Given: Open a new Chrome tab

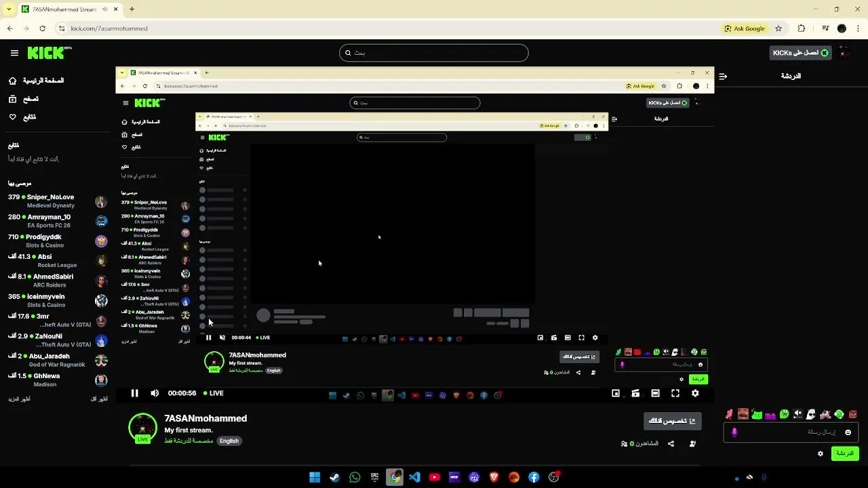Looking at the screenshot, I should tap(132, 9).
